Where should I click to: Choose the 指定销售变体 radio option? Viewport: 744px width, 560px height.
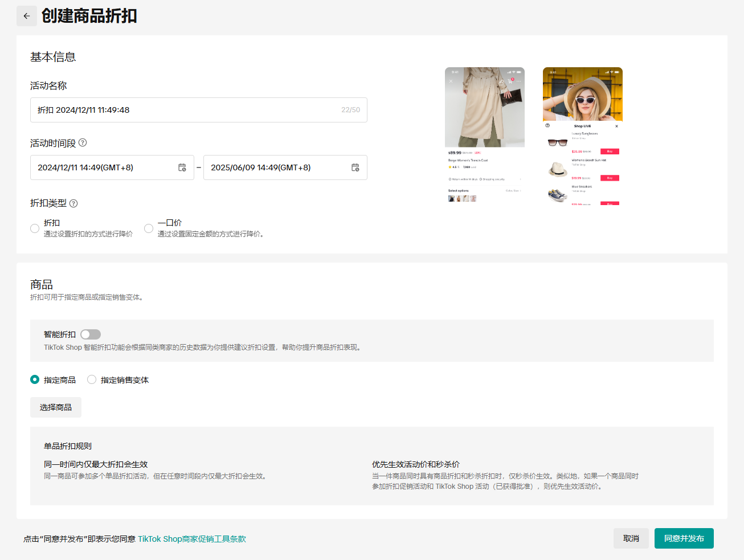(x=92, y=379)
